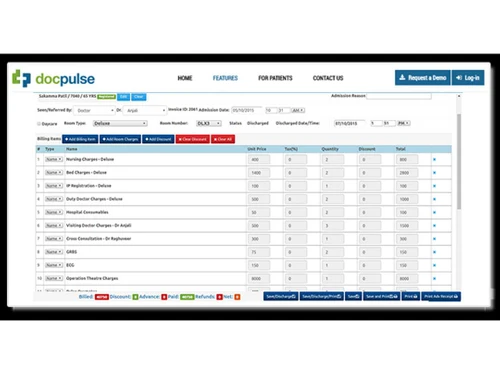
Task: Click Unit Price field of Nursing Charges
Action: click(x=259, y=160)
